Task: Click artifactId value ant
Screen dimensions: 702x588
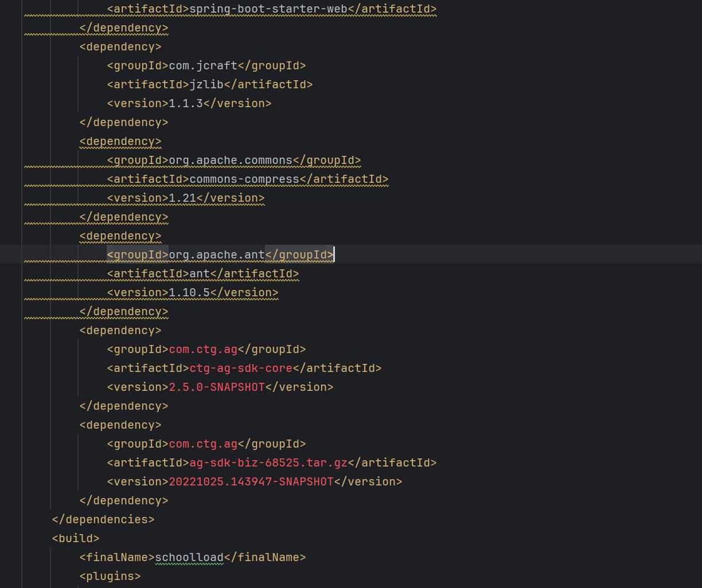Action: [x=200, y=273]
